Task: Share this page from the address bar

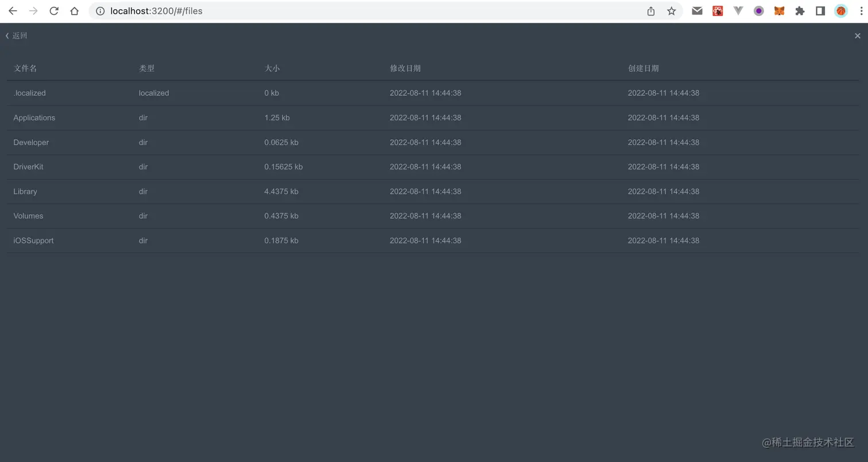Action: point(651,11)
